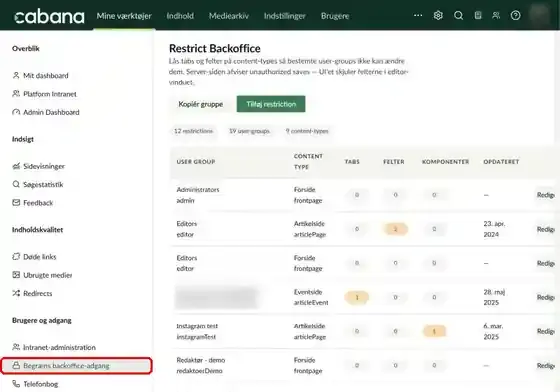Image resolution: width=560 pixels, height=392 pixels.
Task: Click the USER GROUP column header
Action: pos(196,162)
